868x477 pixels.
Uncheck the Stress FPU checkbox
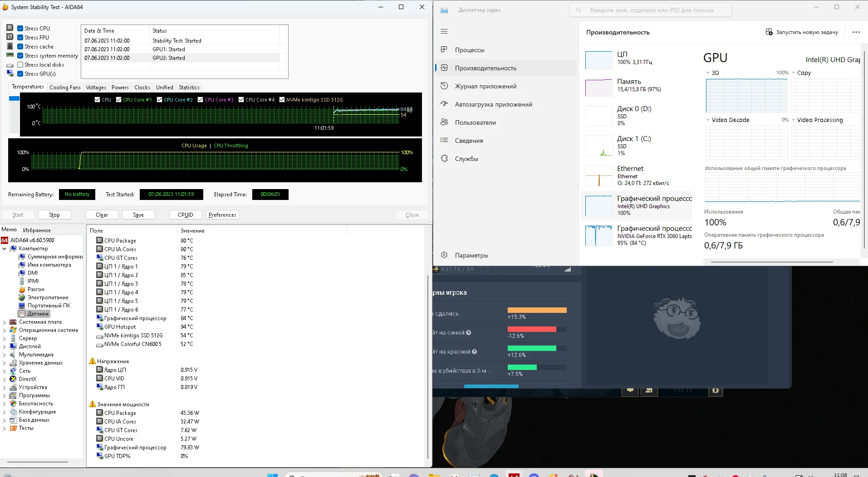click(x=20, y=38)
